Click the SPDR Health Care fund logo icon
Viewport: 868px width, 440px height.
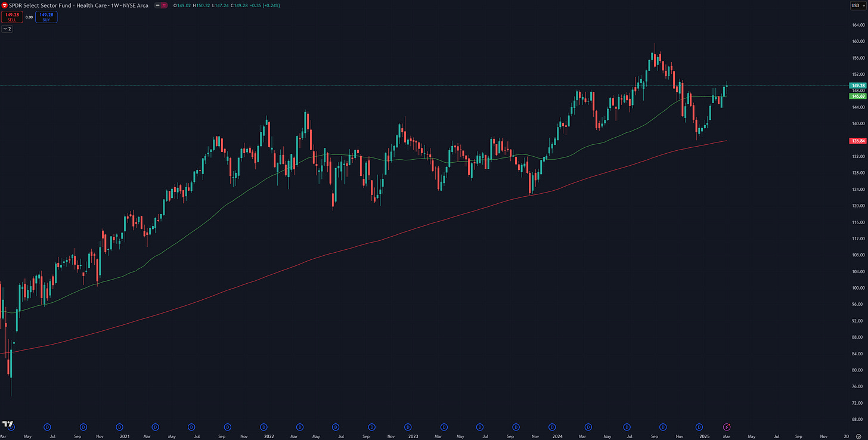click(x=4, y=5)
